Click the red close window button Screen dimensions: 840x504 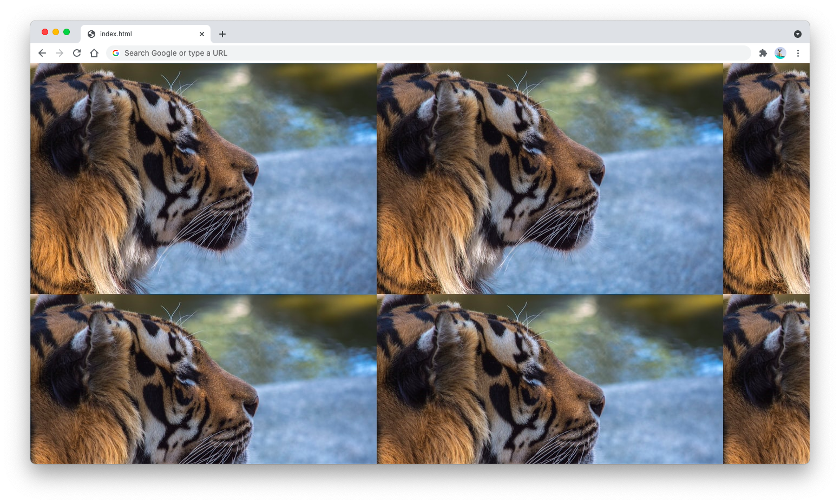coord(45,32)
